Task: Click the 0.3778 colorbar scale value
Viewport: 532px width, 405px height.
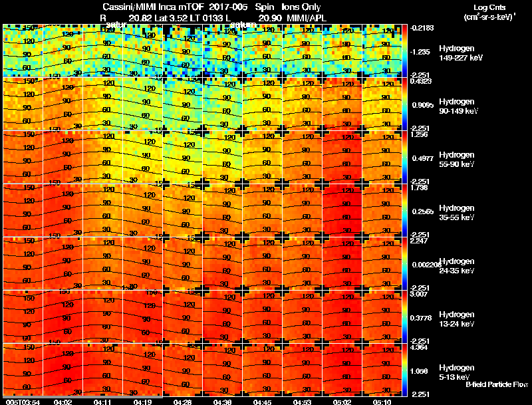Action: coord(421,318)
